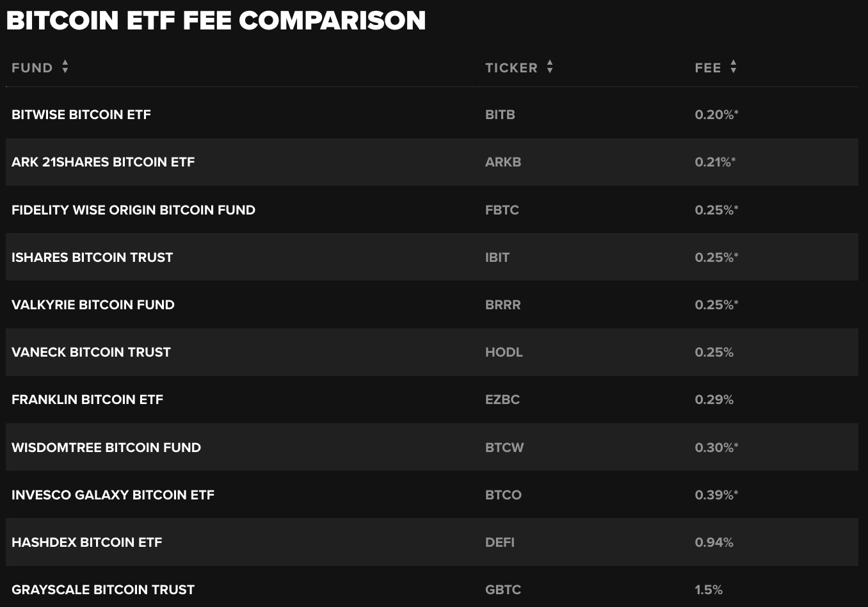Click the Hashdex 0.94% fee value
Screen dimensions: 868x607
pyautogui.click(x=714, y=542)
